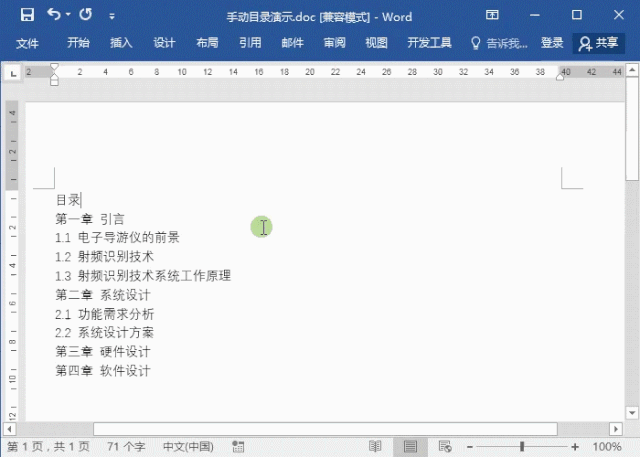This screenshot has height=457, width=640.
Task: Switch to Web Layout view
Action: tap(445, 446)
